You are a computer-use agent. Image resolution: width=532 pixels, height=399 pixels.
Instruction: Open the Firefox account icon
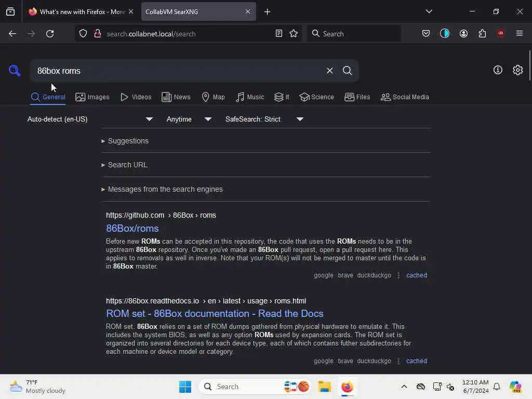click(x=463, y=34)
